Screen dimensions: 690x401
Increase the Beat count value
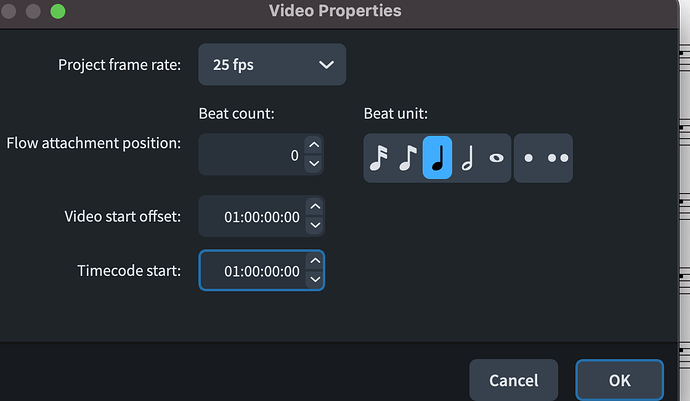point(314,146)
